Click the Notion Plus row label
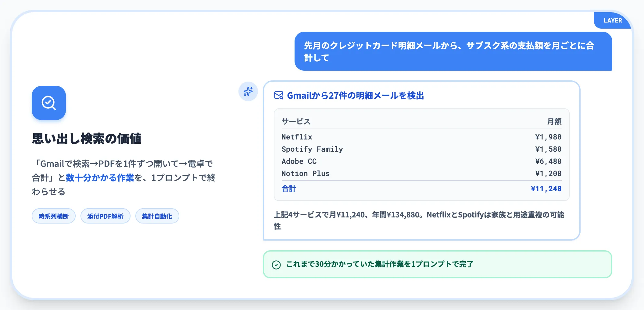Viewport: 644px width, 310px height. (306, 173)
